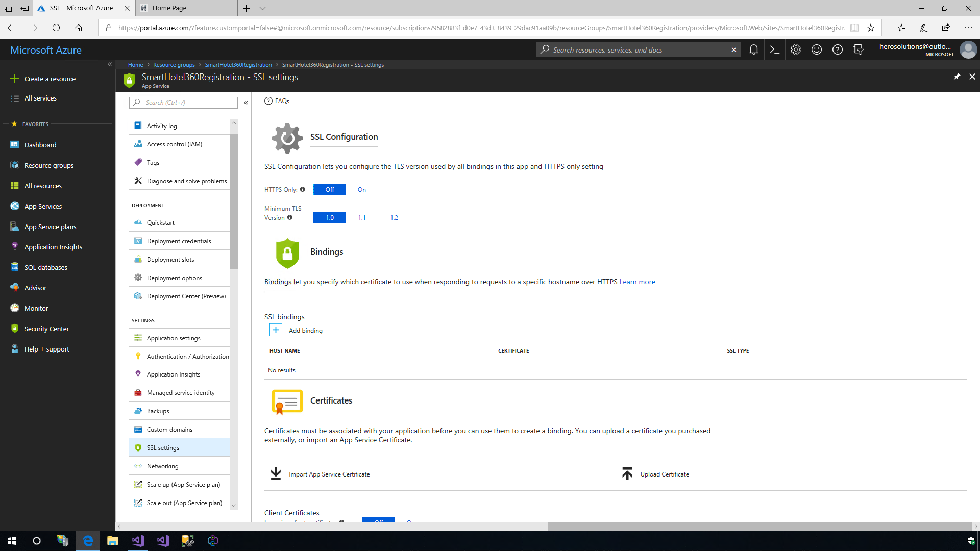Image resolution: width=980 pixels, height=551 pixels.
Task: Open portal settings gear icon
Action: 795,49
